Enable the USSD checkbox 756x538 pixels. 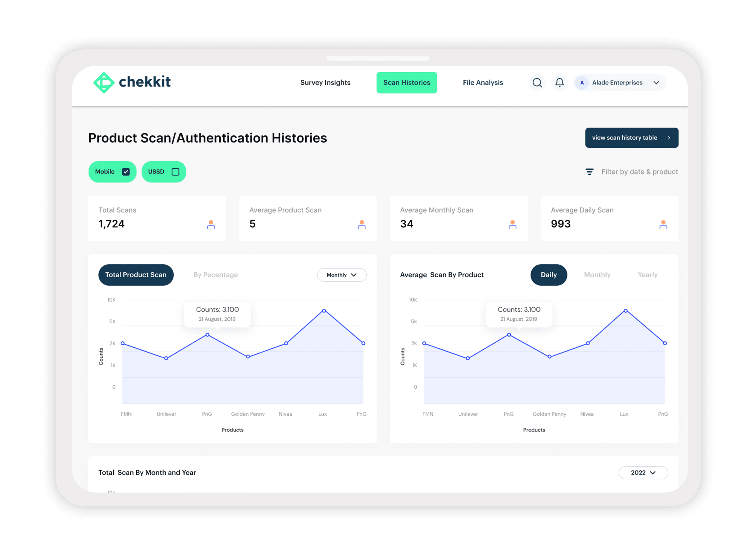coord(175,172)
